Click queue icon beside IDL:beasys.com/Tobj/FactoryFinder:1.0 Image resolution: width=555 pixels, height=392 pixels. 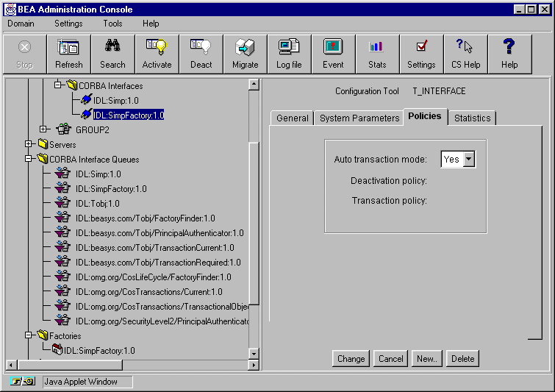62,218
